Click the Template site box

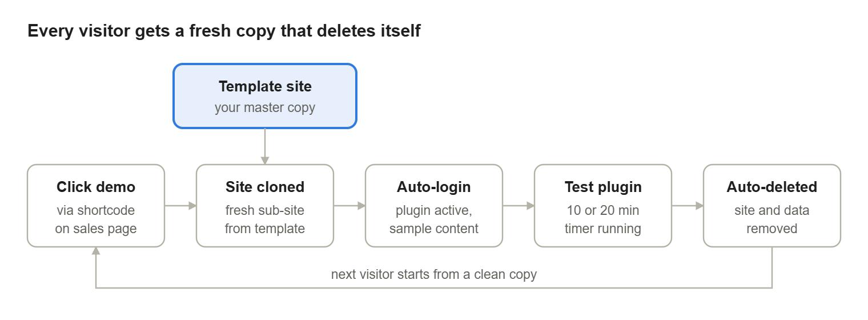point(265,96)
